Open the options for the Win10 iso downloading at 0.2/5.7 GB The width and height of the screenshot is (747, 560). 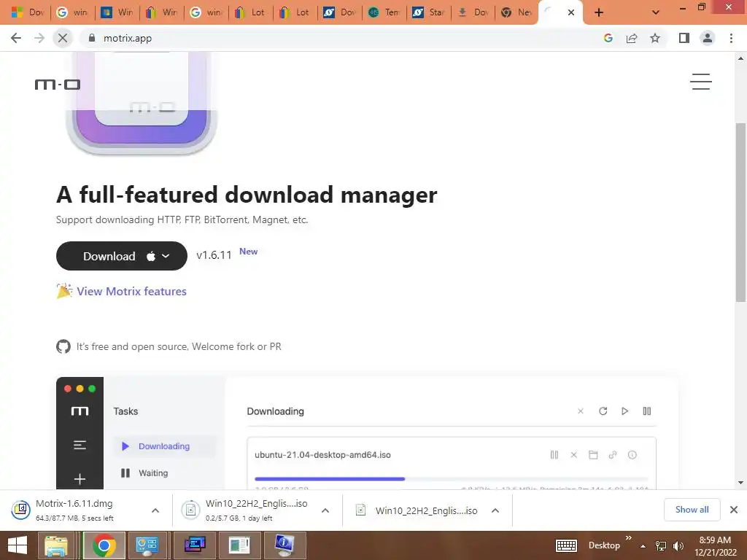325,510
